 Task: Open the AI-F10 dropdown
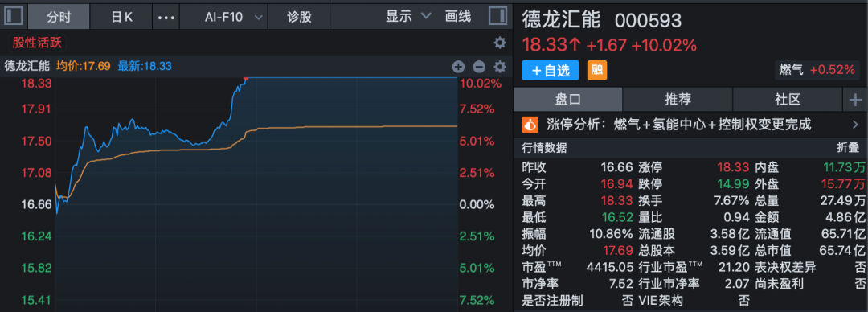pos(223,17)
